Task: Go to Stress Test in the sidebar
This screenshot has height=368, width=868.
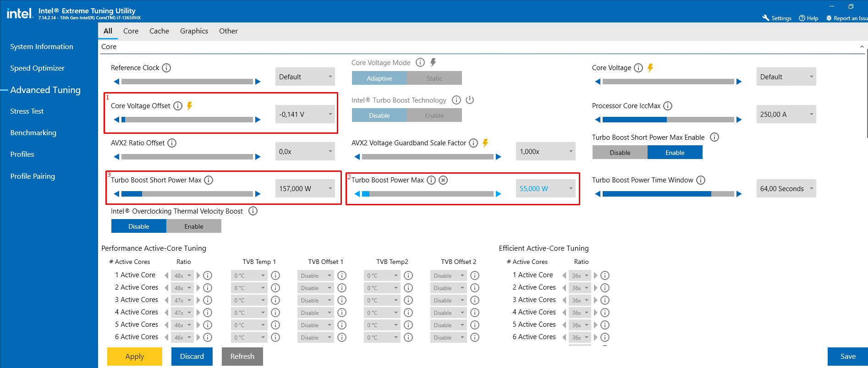Action: pyautogui.click(x=27, y=111)
